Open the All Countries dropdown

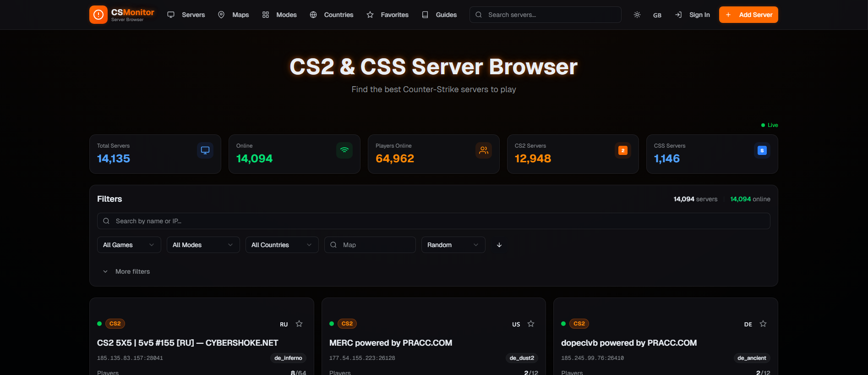[282, 245]
